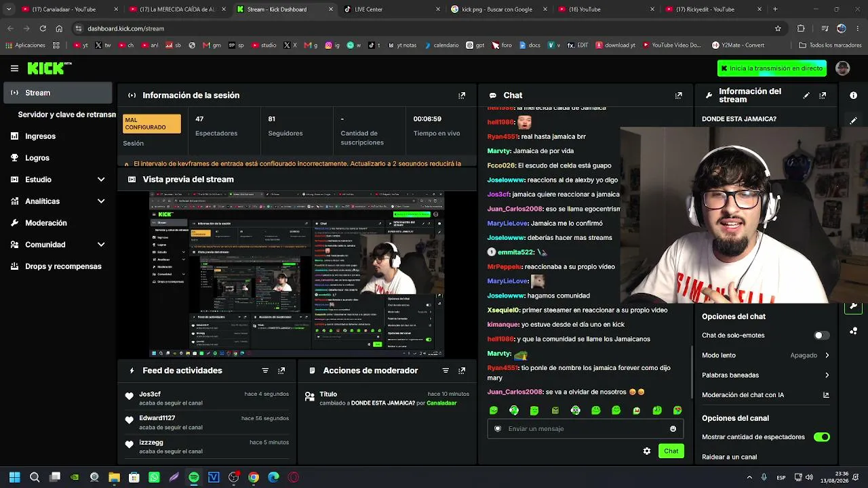This screenshot has width=868, height=488.
Task: Click the Enviar un mensaje input field
Action: [x=585, y=428]
